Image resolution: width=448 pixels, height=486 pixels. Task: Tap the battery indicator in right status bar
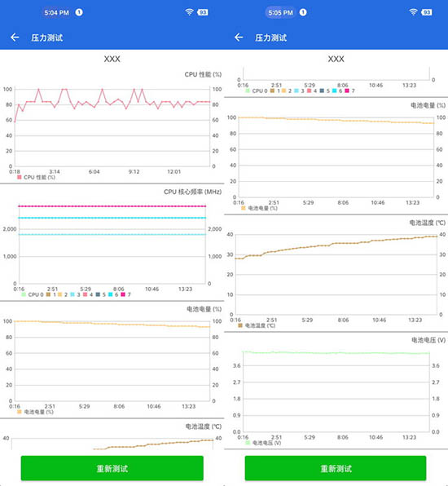427,12
